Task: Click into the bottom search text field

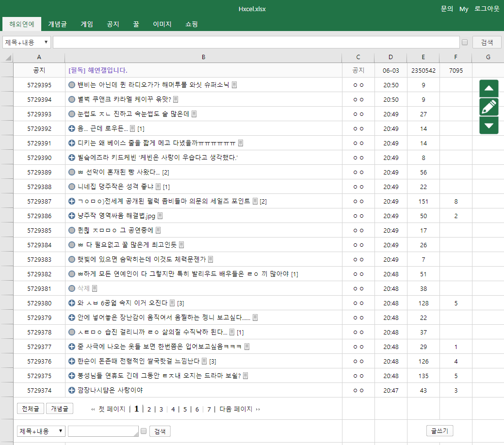Action: pyautogui.click(x=103, y=431)
